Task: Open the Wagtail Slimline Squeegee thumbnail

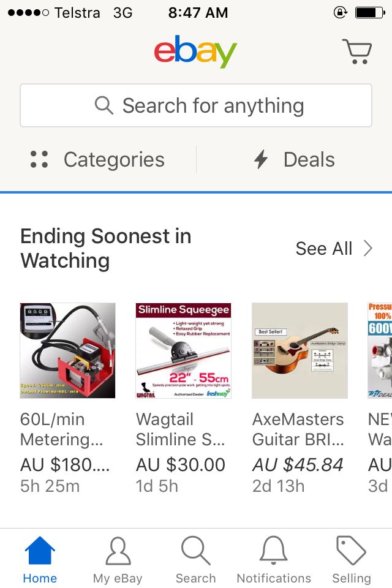Action: pos(183,350)
